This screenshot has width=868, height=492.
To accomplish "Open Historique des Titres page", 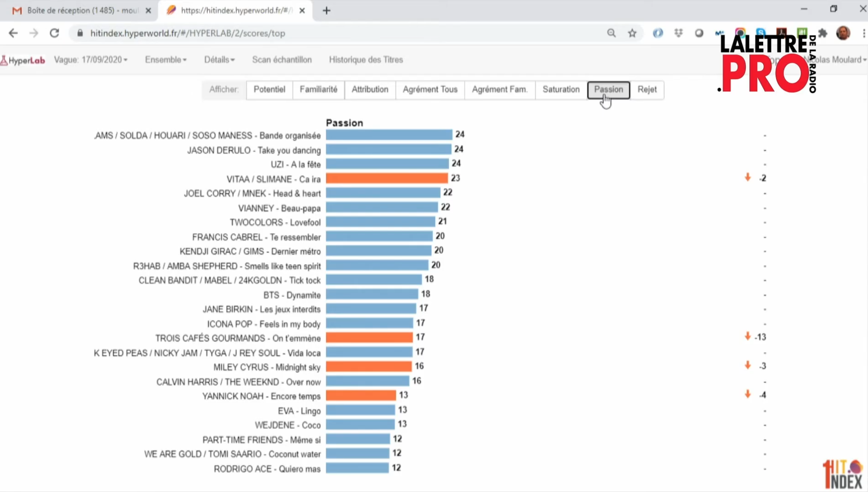I will 365,60.
